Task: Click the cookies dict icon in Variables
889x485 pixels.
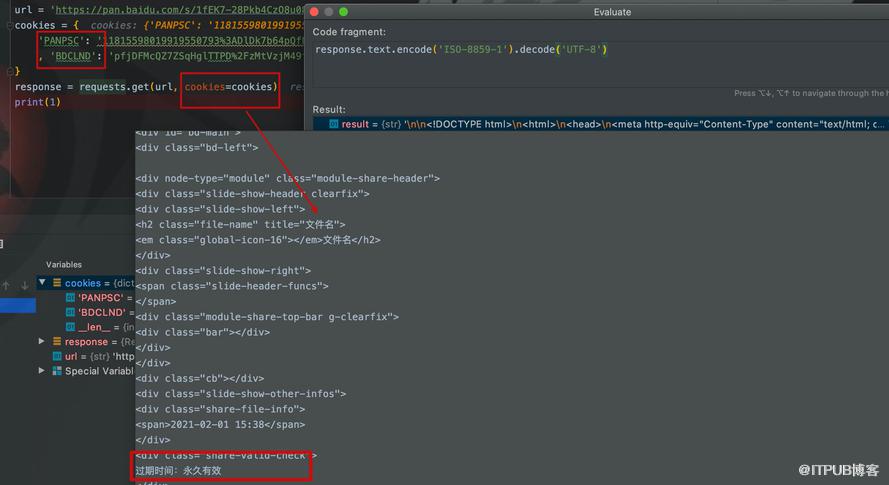Action: [x=57, y=282]
